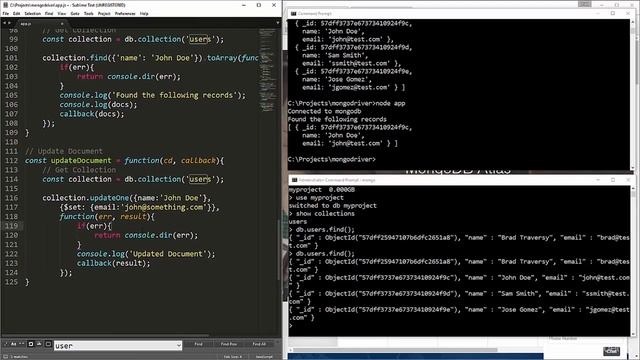Minimize the top Command Prompt window

tap(598, 13)
